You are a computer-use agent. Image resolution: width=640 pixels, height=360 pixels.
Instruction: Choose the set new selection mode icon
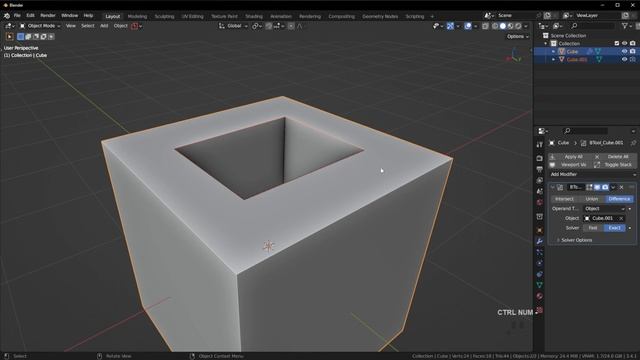point(20,36)
